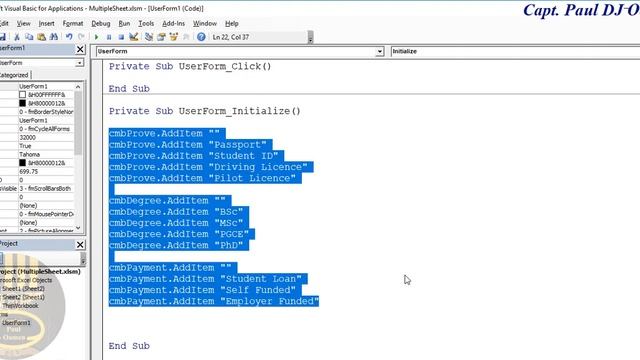640x360 pixels.
Task: Click the 3 - fmScrollBarsBoth property value
Action: [x=46, y=189]
